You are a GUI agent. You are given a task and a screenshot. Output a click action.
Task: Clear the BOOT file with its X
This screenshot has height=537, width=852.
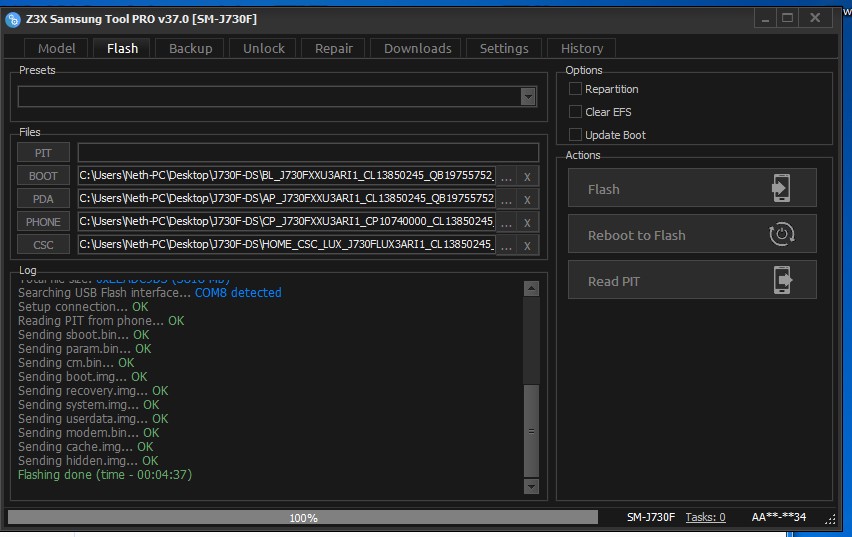(x=527, y=177)
